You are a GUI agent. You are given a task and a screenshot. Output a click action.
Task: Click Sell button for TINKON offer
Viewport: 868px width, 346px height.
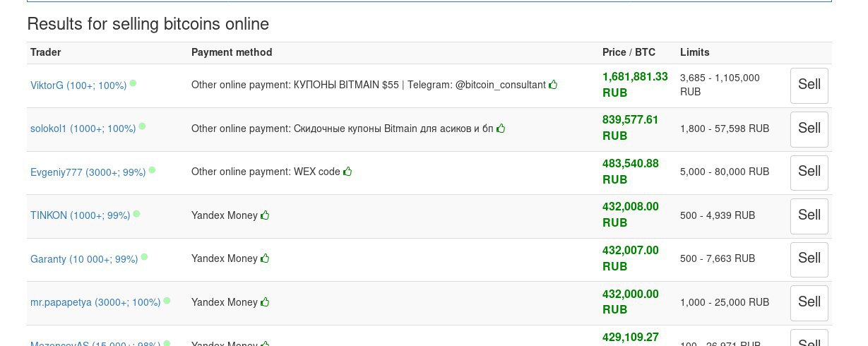pos(809,216)
